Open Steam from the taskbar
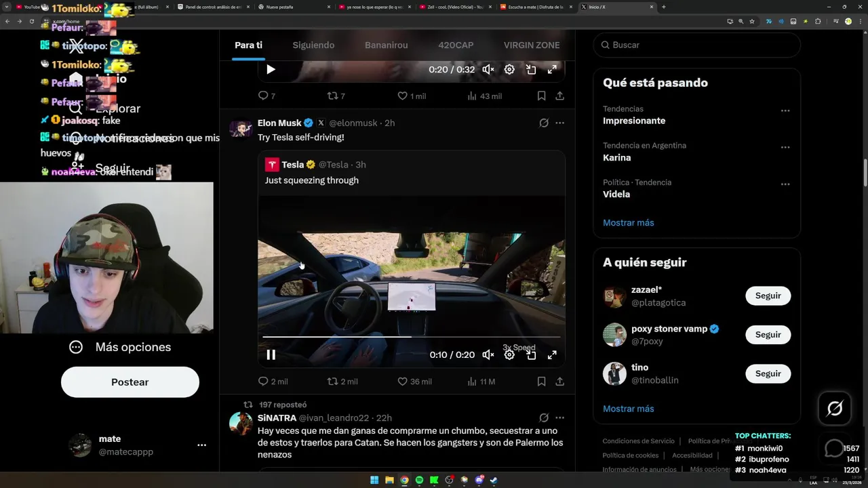The image size is (868, 488). click(x=494, y=481)
